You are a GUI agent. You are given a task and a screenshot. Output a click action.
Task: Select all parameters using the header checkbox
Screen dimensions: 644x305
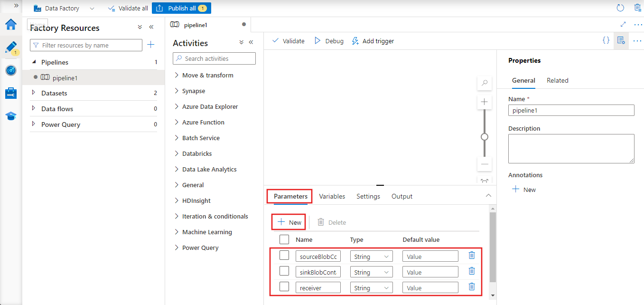click(284, 239)
